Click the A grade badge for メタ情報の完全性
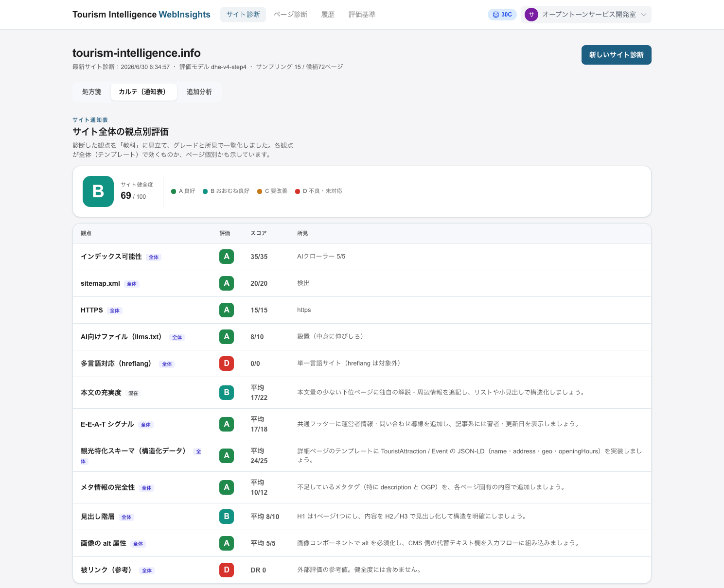Image resolution: width=724 pixels, height=588 pixels. 227,487
